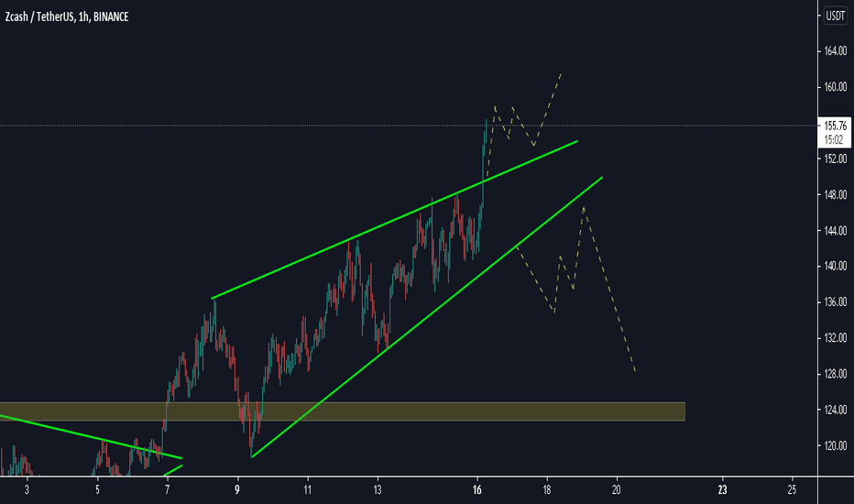This screenshot has height=504, width=854.
Task: Click the 164.00 price axis label
Action: pyautogui.click(x=836, y=51)
